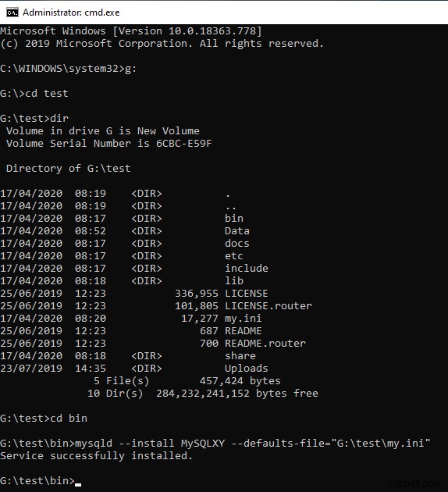This screenshot has width=448, height=492.
Task: Click the '284,232,241,152 bytes free' text
Action: (237, 394)
